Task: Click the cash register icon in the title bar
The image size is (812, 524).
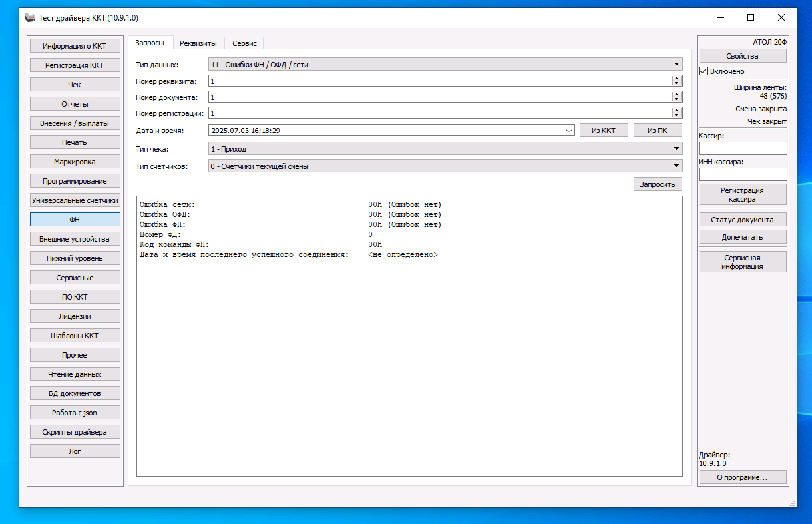Action: [30, 17]
